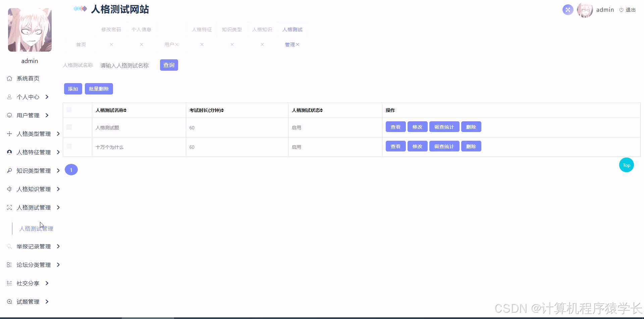Click the speaker icon beside 人格知识管理
The height and width of the screenshot is (319, 644).
pos(9,189)
